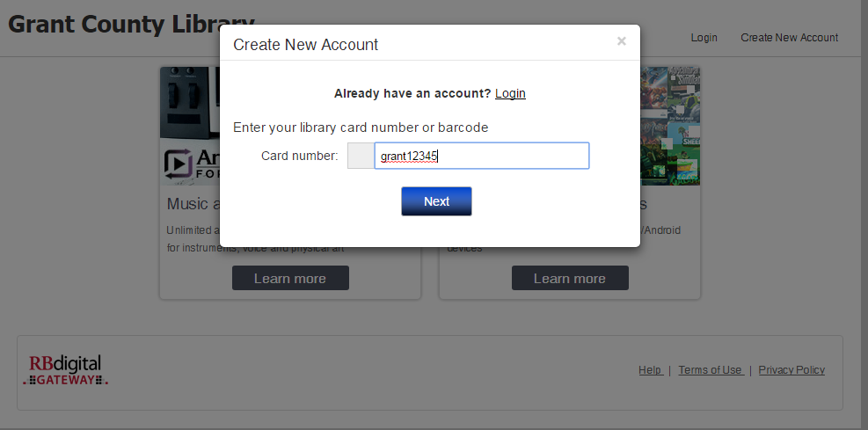Click the Music card heading text
The image size is (868, 430).
pyautogui.click(x=193, y=204)
